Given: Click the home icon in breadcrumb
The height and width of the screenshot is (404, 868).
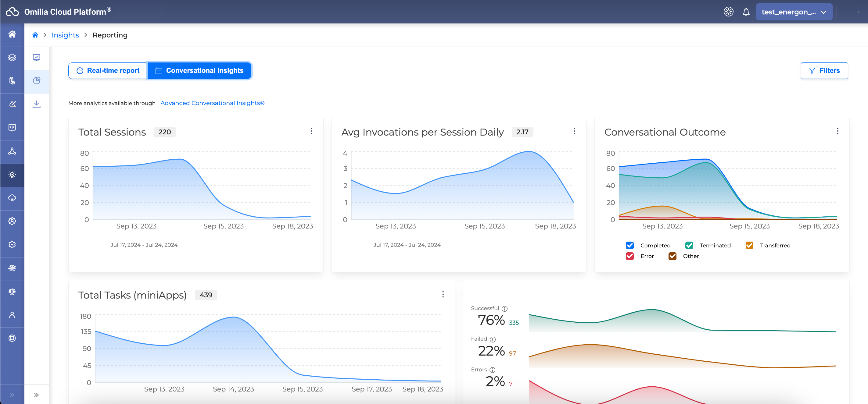Looking at the screenshot, I should (x=35, y=35).
